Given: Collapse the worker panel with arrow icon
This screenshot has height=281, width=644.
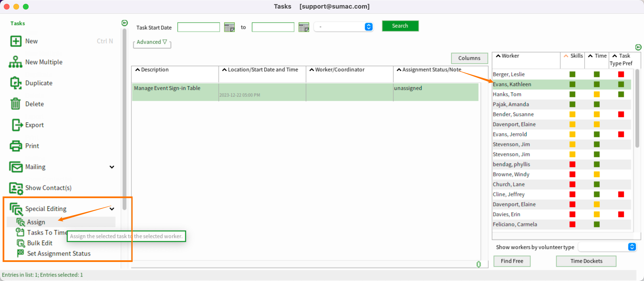Looking at the screenshot, I should [638, 47].
